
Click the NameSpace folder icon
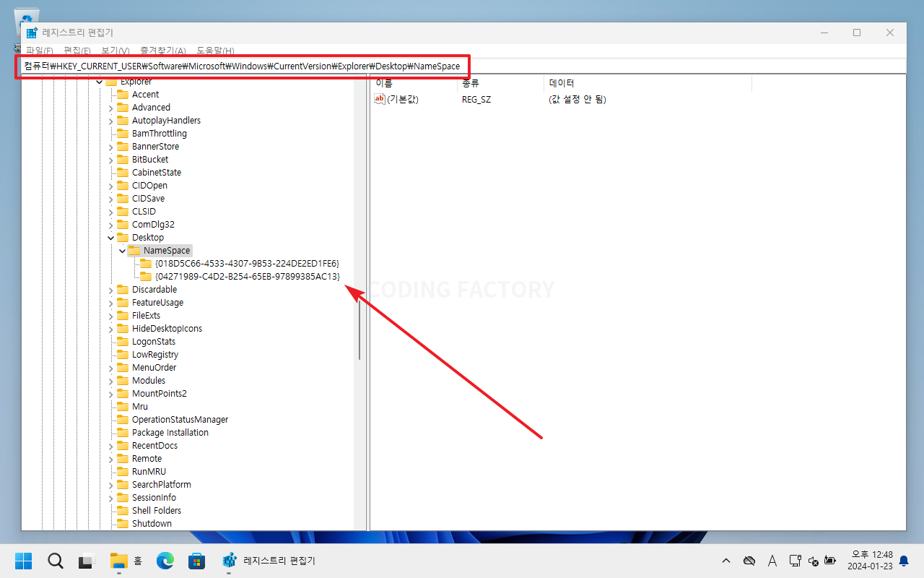134,251
